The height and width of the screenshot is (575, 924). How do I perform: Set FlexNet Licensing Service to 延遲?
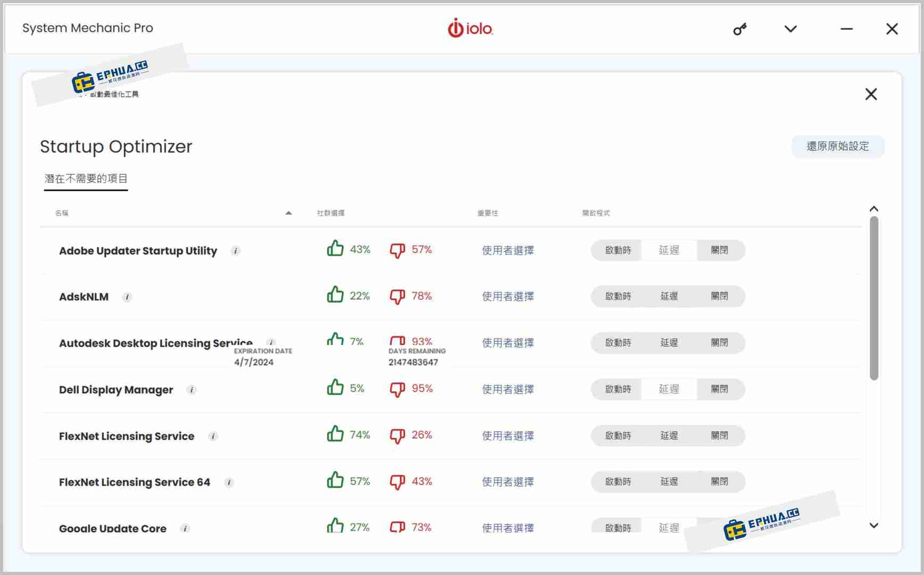(x=669, y=436)
